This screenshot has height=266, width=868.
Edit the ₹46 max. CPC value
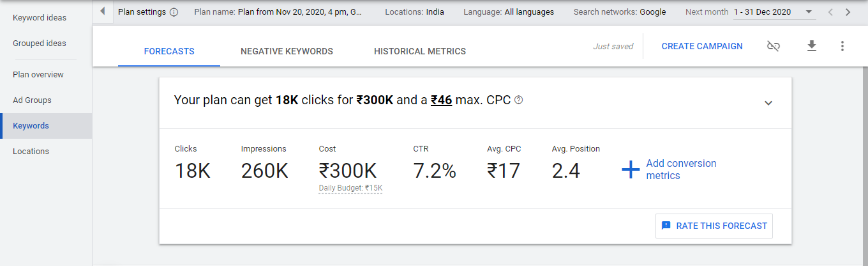[x=442, y=100]
